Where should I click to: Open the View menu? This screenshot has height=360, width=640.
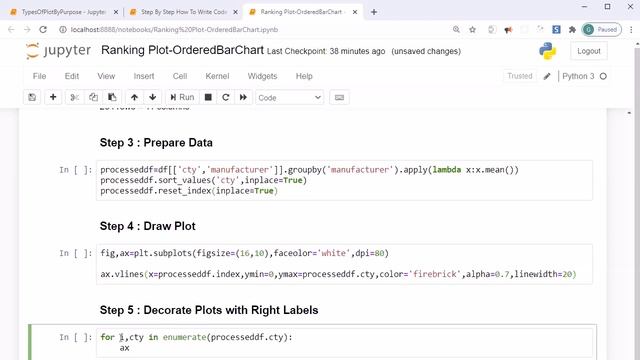tap(106, 76)
